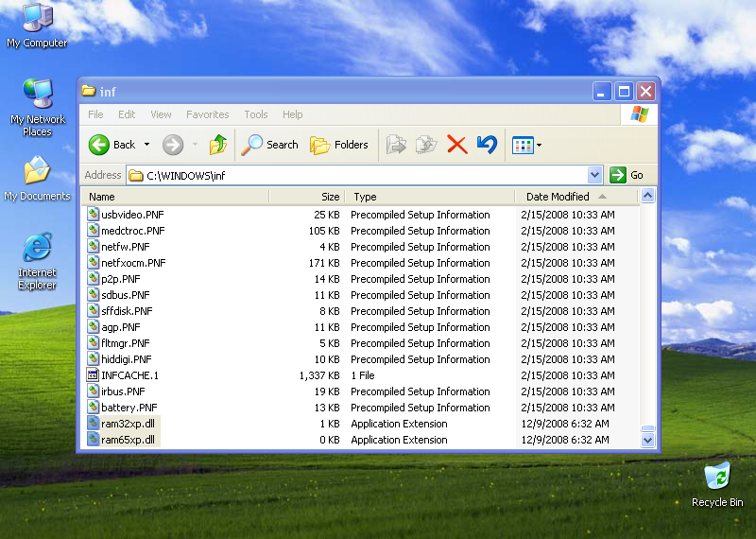Click the green Back arrow button
This screenshot has height=539, width=756.
[99, 145]
